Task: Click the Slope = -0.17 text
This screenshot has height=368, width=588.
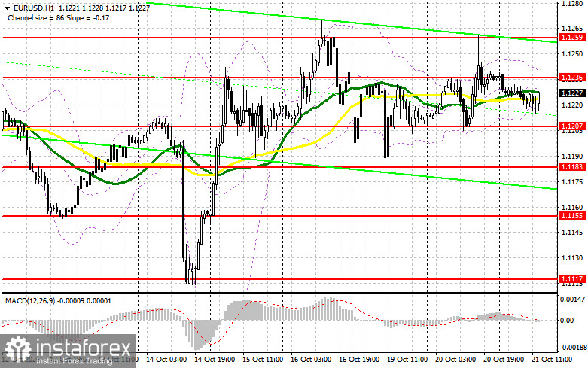Action: (x=89, y=17)
